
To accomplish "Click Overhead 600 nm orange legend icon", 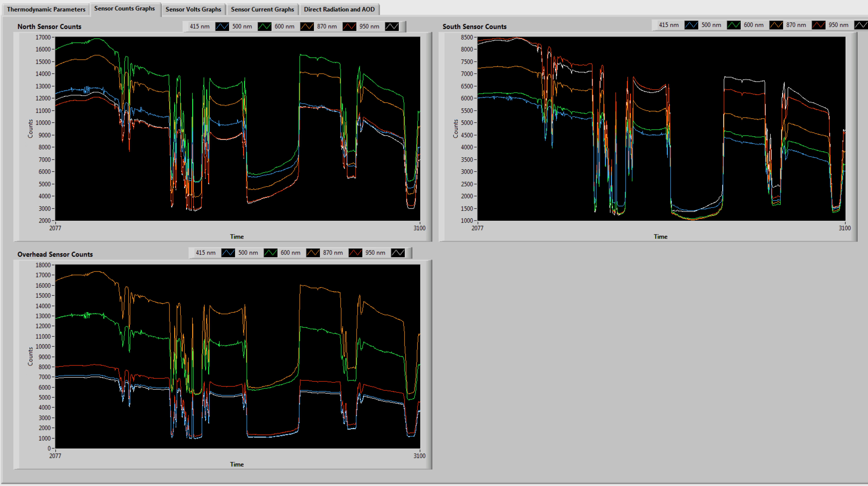I will pyautogui.click(x=313, y=253).
